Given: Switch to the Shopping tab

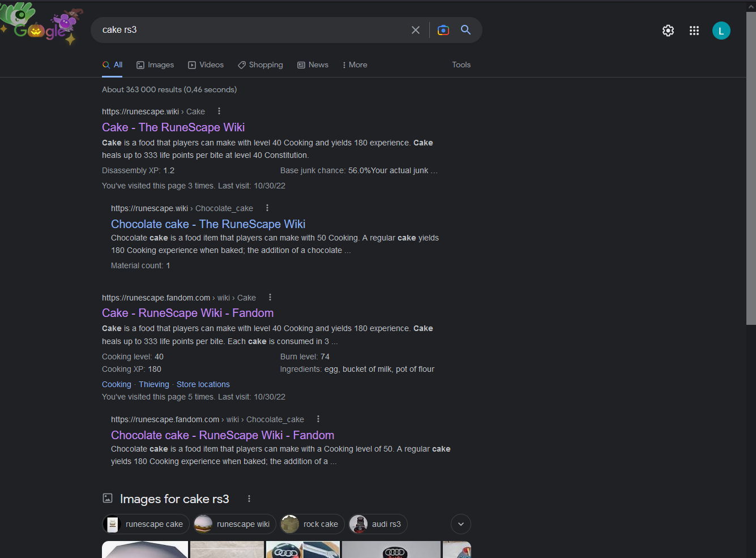Looking at the screenshot, I should (260, 65).
